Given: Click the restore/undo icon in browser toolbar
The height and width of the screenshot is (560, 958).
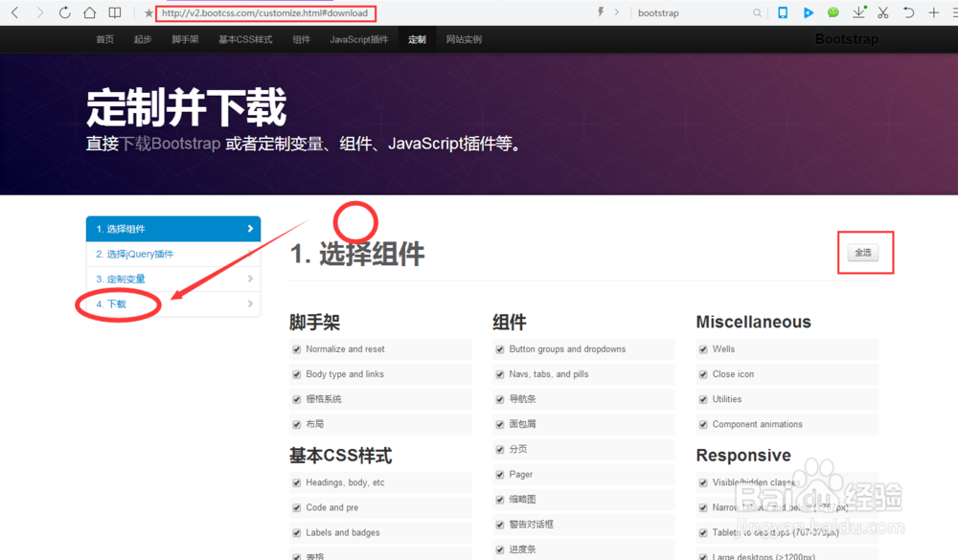Looking at the screenshot, I should pos(908,12).
